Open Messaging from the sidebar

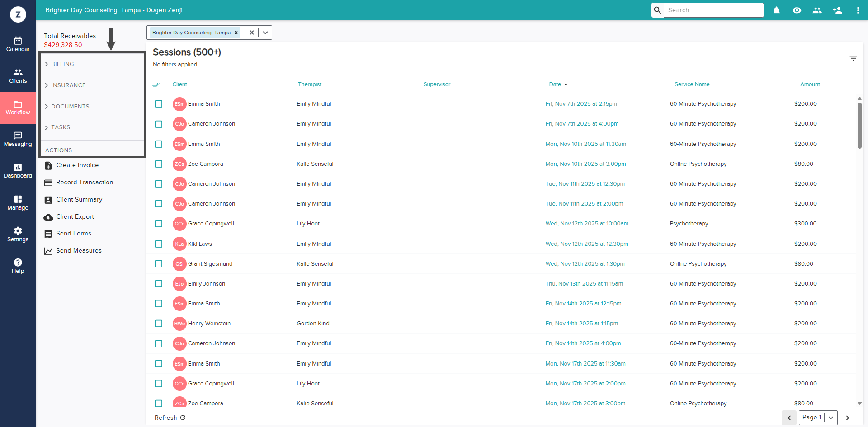click(18, 139)
